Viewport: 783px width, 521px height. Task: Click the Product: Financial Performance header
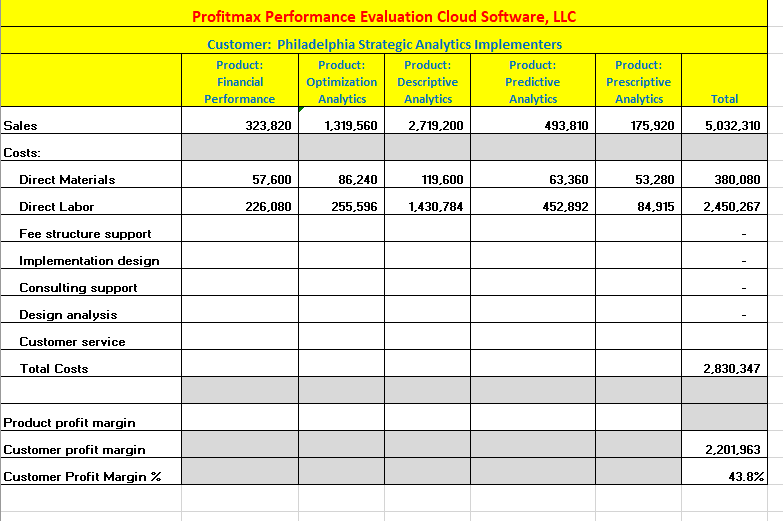(x=240, y=80)
